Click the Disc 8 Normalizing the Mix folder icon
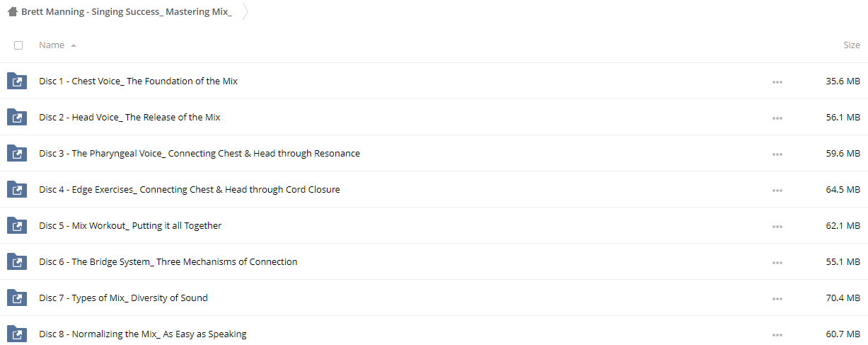 [x=17, y=334]
